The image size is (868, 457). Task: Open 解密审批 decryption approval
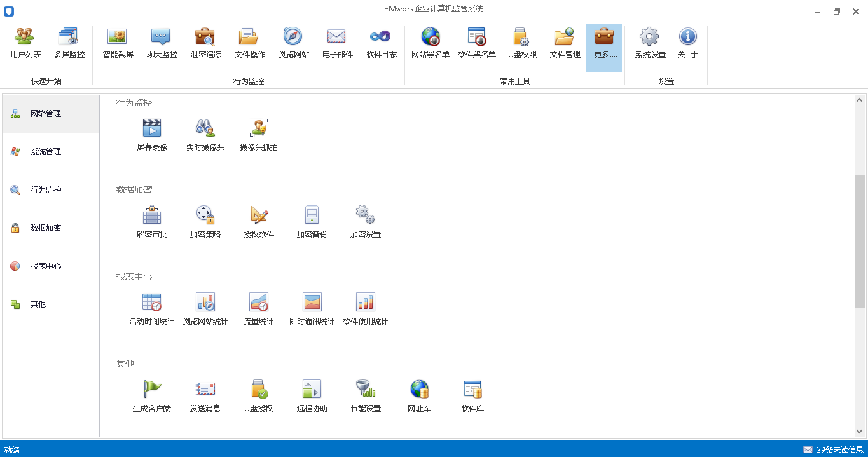tap(152, 222)
